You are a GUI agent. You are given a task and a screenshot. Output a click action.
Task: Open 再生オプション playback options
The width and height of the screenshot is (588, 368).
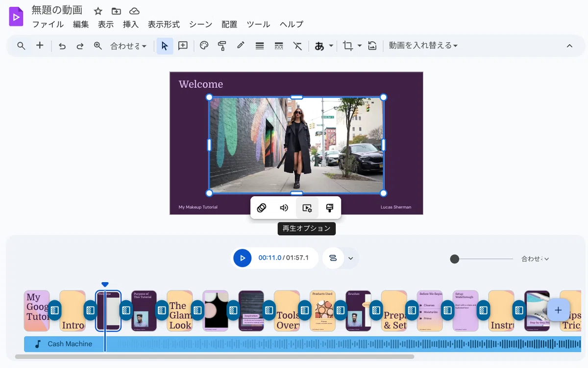tap(307, 208)
